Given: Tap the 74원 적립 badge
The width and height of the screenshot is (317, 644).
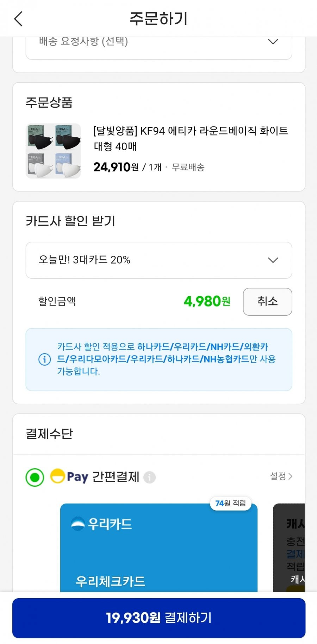Looking at the screenshot, I should tap(231, 503).
